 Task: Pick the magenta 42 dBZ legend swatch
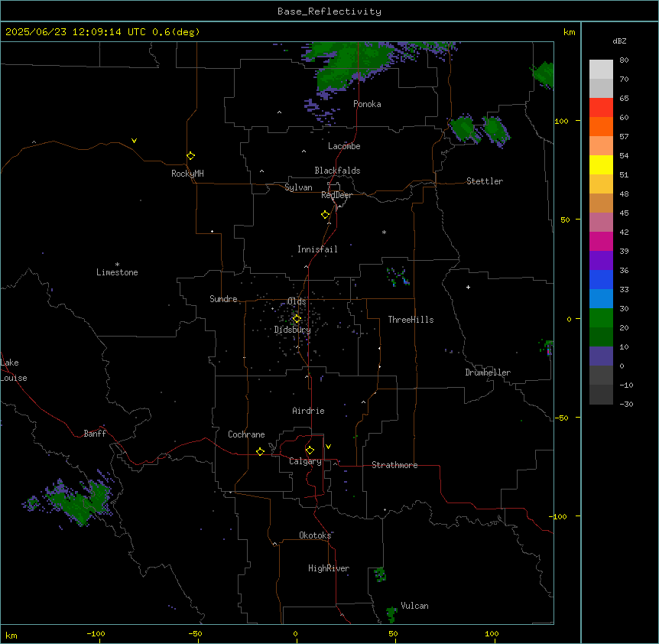pyautogui.click(x=601, y=241)
